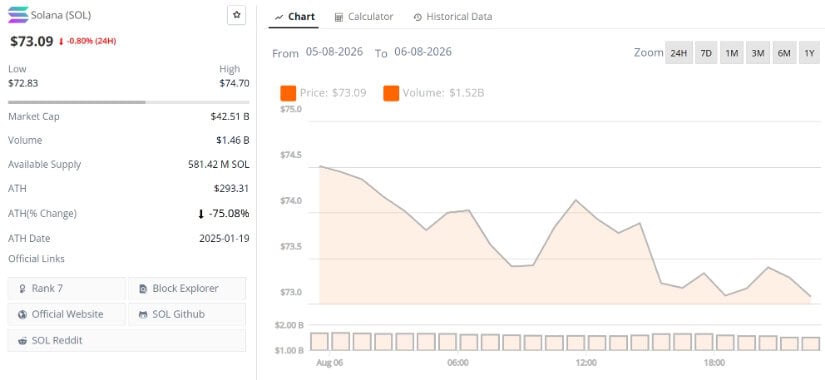Open the Calculator tab
The height and width of the screenshot is (380, 825).
click(x=364, y=16)
